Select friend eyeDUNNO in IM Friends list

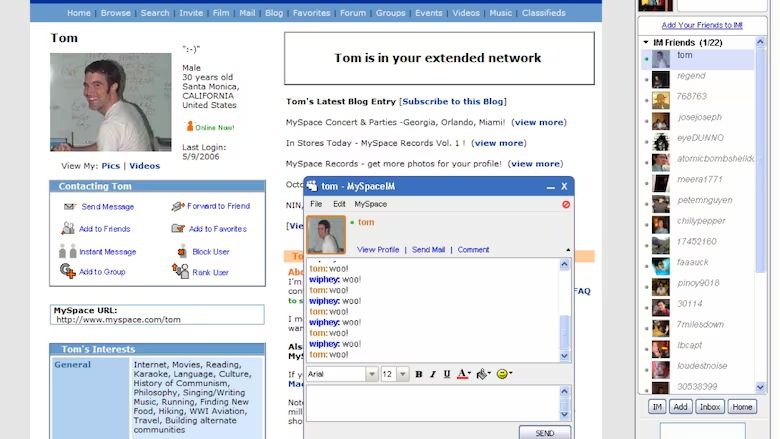click(x=698, y=142)
